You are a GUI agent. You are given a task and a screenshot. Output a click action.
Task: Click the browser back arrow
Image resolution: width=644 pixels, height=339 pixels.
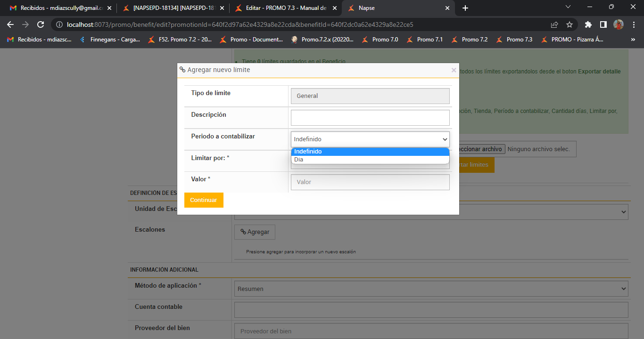click(10, 24)
